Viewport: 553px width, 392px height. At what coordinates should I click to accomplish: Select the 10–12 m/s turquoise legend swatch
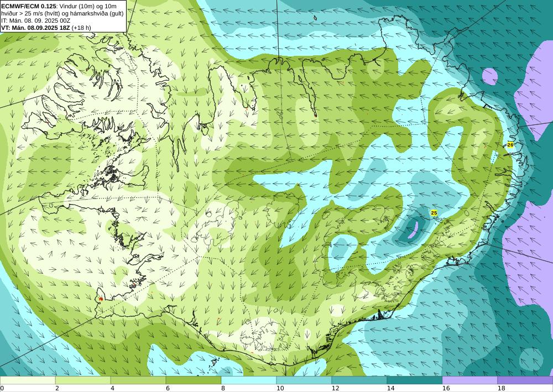click(x=304, y=380)
